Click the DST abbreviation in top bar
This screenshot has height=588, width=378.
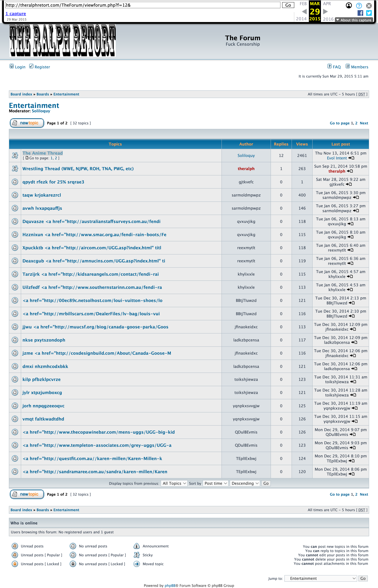pos(362,94)
